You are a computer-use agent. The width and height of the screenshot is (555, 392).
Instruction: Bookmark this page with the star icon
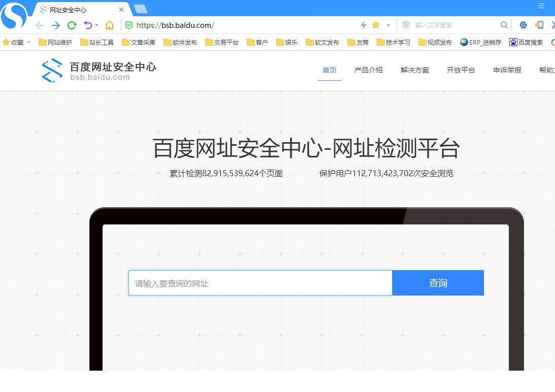coord(376,24)
